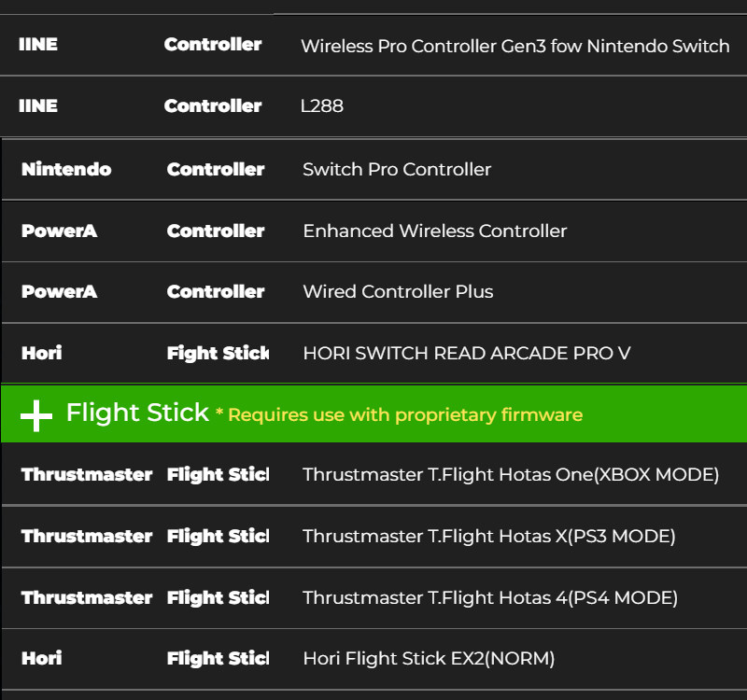Select PowerA brand in Enhanced Wireless row
747x700 pixels.
click(x=59, y=231)
